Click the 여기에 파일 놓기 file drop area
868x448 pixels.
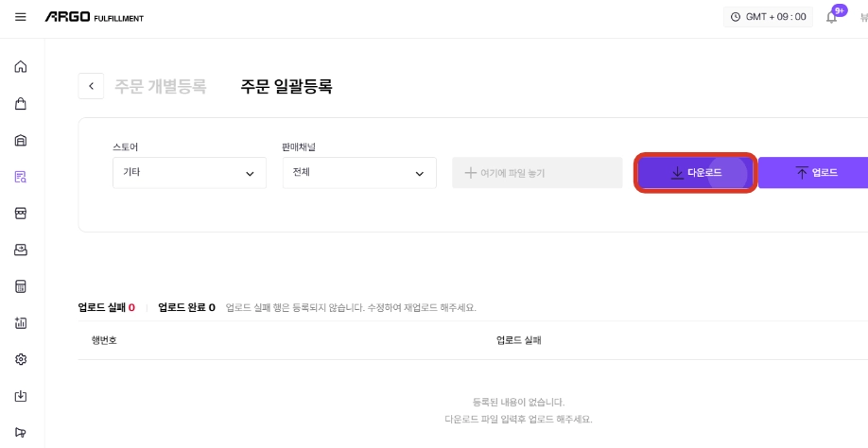537,173
